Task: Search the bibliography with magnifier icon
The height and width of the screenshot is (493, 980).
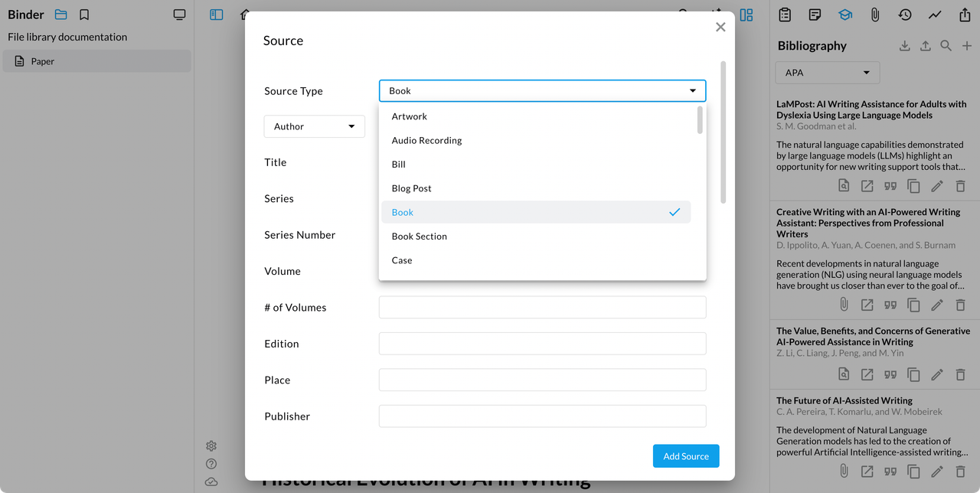Action: (x=946, y=46)
